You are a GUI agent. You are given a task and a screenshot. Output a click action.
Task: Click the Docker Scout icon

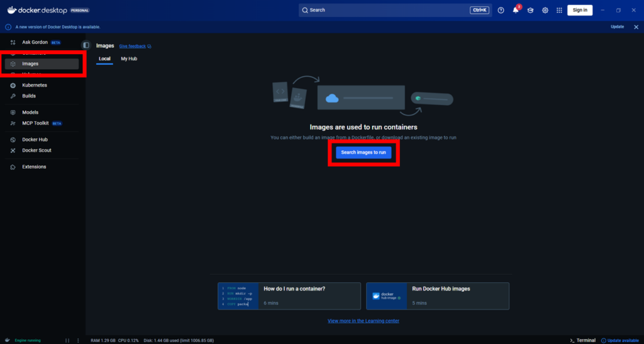13,150
